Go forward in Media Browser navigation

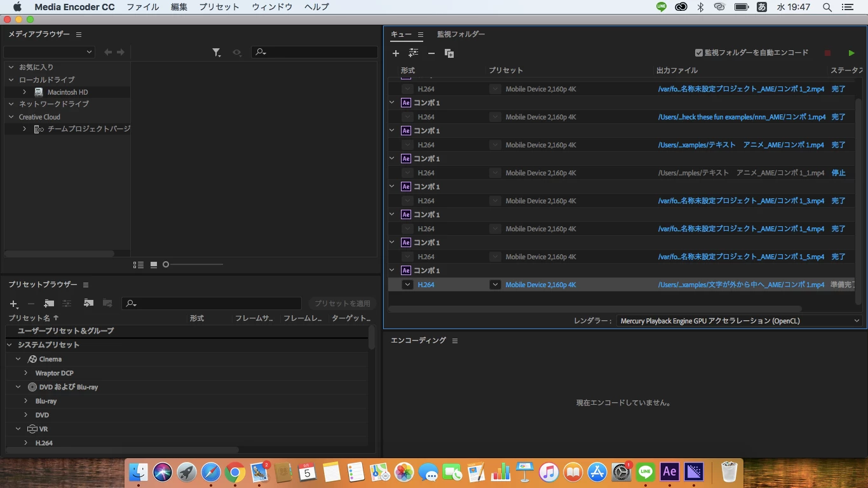(121, 52)
